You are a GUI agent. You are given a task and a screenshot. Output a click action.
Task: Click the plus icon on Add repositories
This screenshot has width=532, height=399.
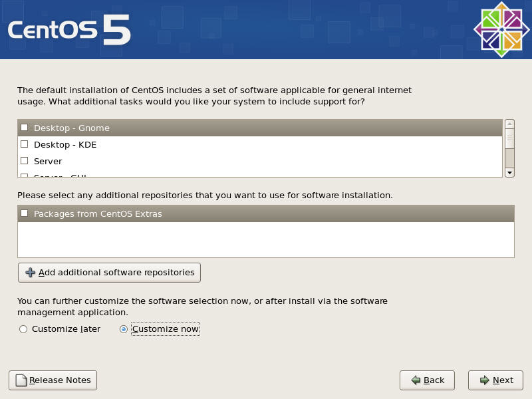(x=30, y=273)
